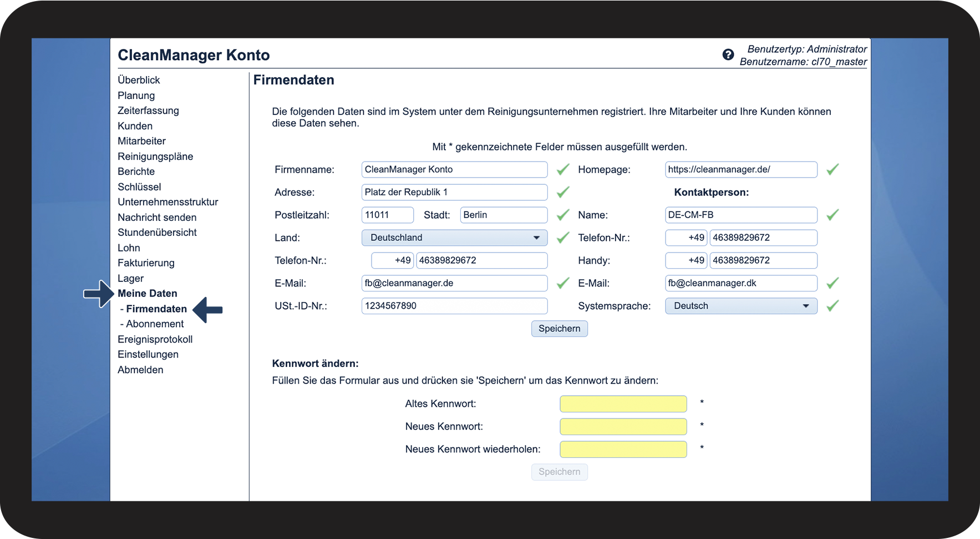This screenshot has width=980, height=539.
Task: Open Überblick in the sidebar
Action: click(139, 80)
